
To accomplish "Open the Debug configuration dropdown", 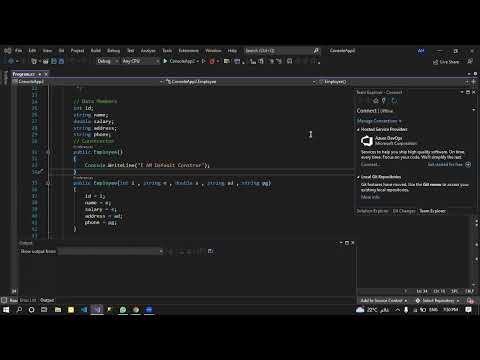I will [108, 61].
